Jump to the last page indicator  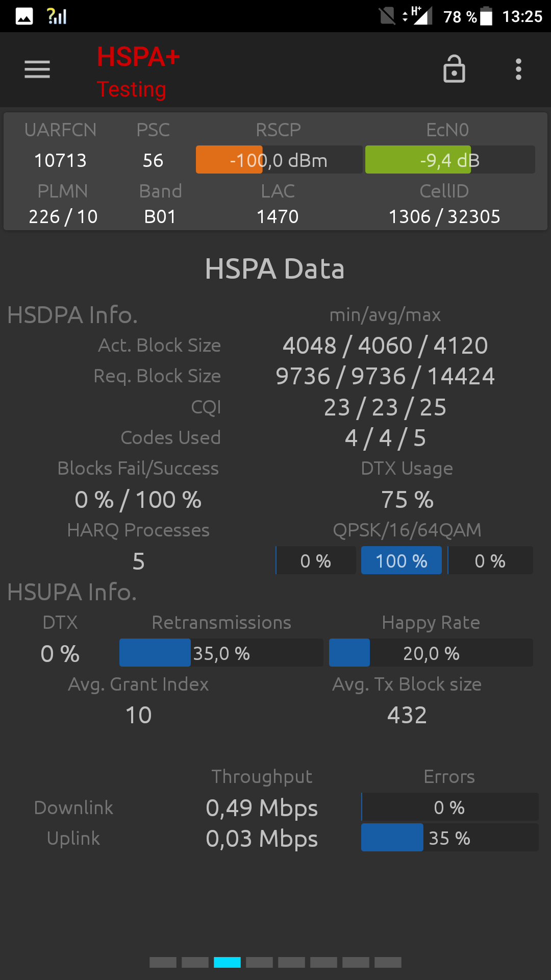coord(388,962)
